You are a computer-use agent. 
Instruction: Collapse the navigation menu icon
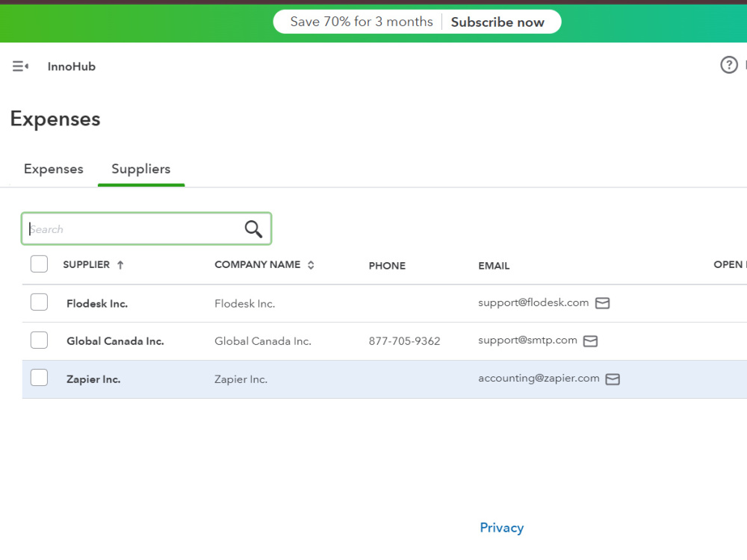20,66
